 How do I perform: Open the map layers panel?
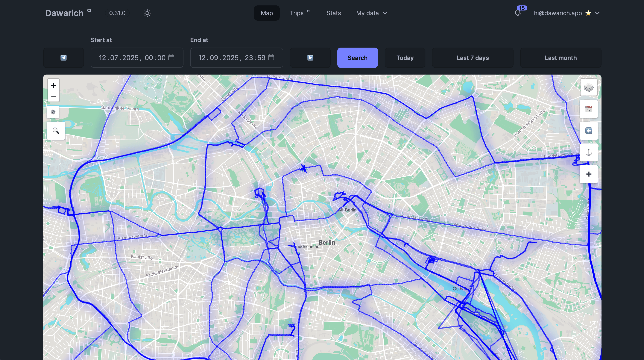pos(589,87)
